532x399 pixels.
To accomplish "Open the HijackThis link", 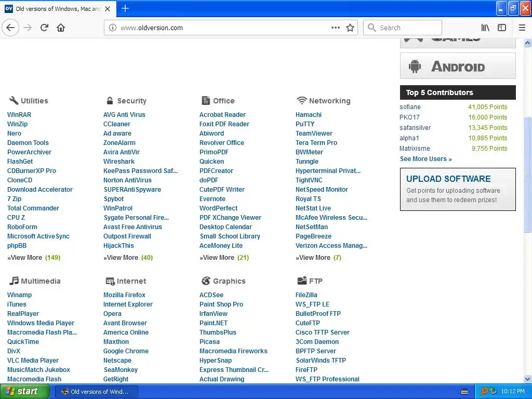I will point(119,246).
